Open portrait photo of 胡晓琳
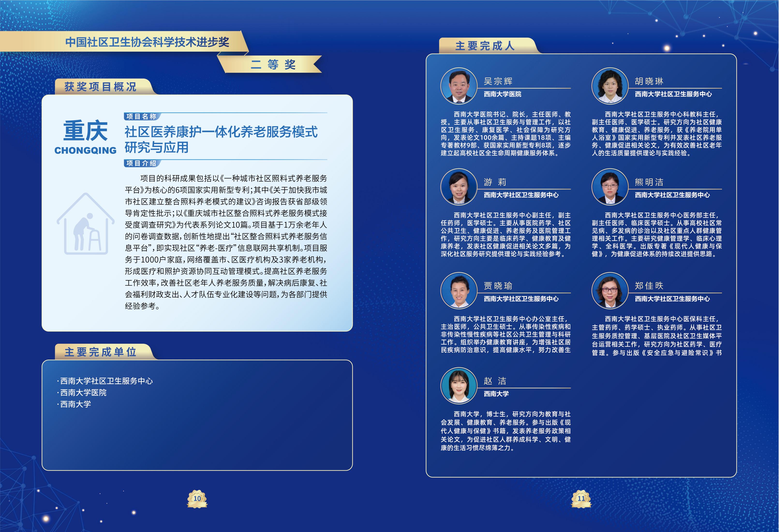The width and height of the screenshot is (779, 532). tap(610, 86)
